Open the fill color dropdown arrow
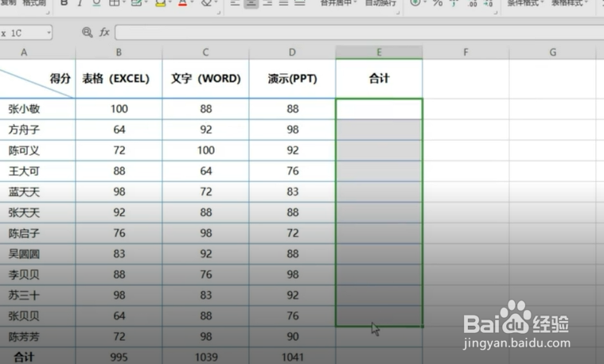The image size is (604, 364). pyautogui.click(x=170, y=3)
